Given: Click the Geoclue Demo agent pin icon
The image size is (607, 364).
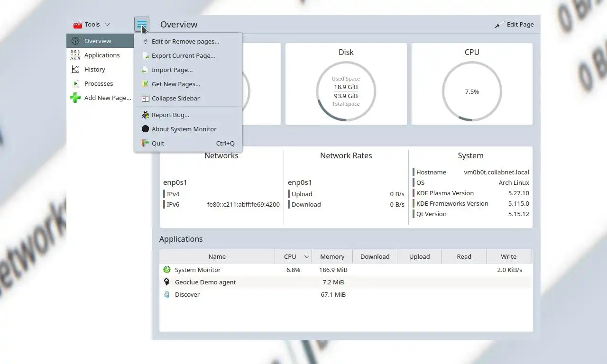Looking at the screenshot, I should tap(167, 282).
